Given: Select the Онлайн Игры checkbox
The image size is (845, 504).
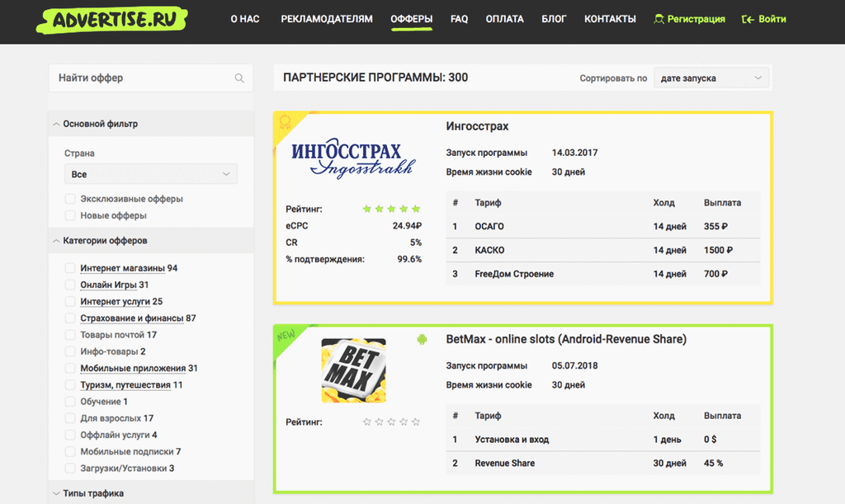Looking at the screenshot, I should coord(70,285).
